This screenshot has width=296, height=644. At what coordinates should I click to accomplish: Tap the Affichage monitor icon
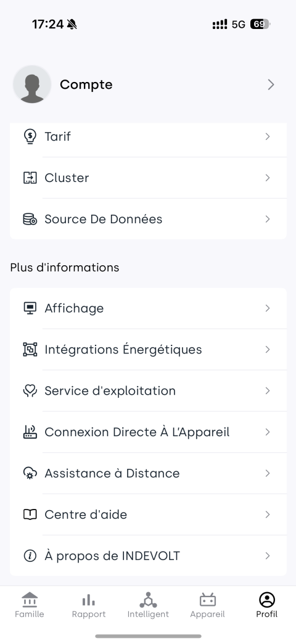click(x=30, y=308)
